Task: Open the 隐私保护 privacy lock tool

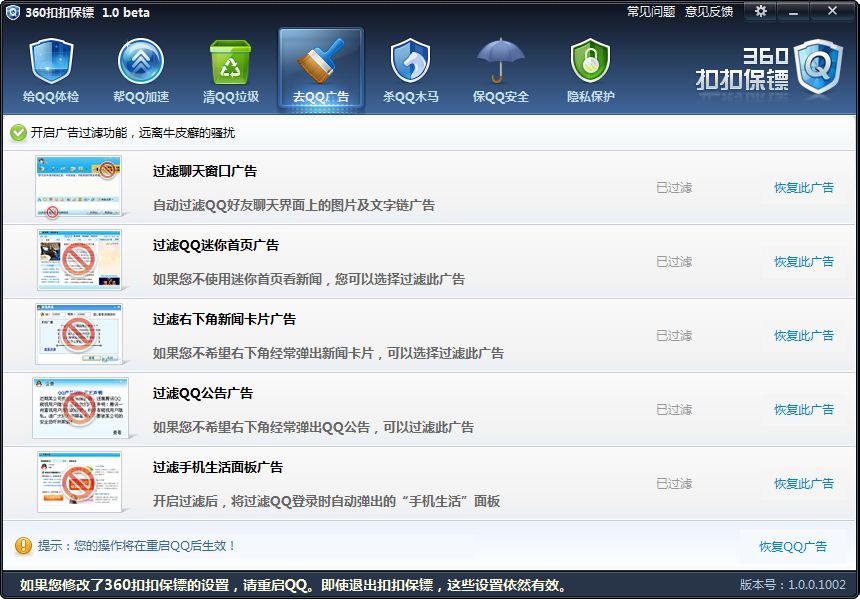Action: point(591,71)
